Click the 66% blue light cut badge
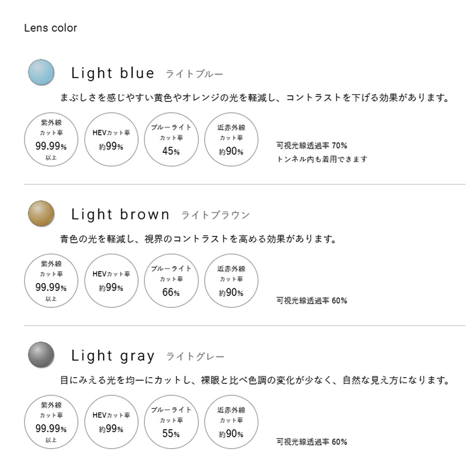 pyautogui.click(x=171, y=281)
